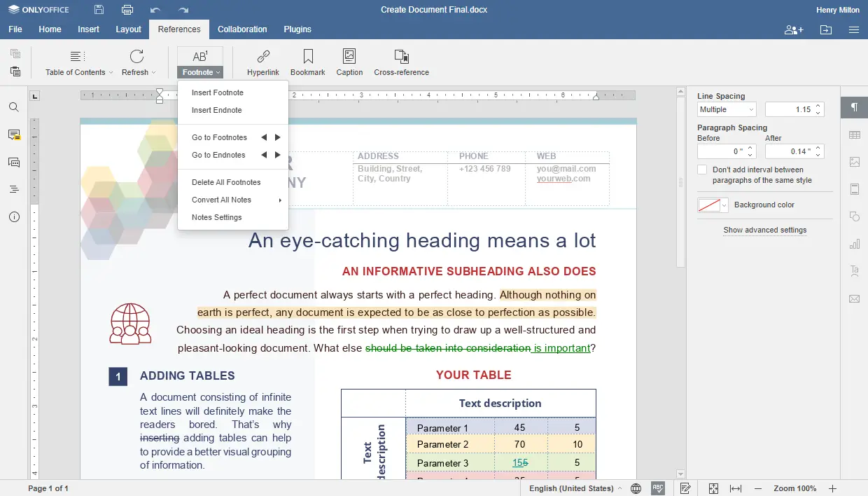Open the Line Spacing Multiple dropdown
This screenshot has height=496, width=868.
pyautogui.click(x=727, y=109)
